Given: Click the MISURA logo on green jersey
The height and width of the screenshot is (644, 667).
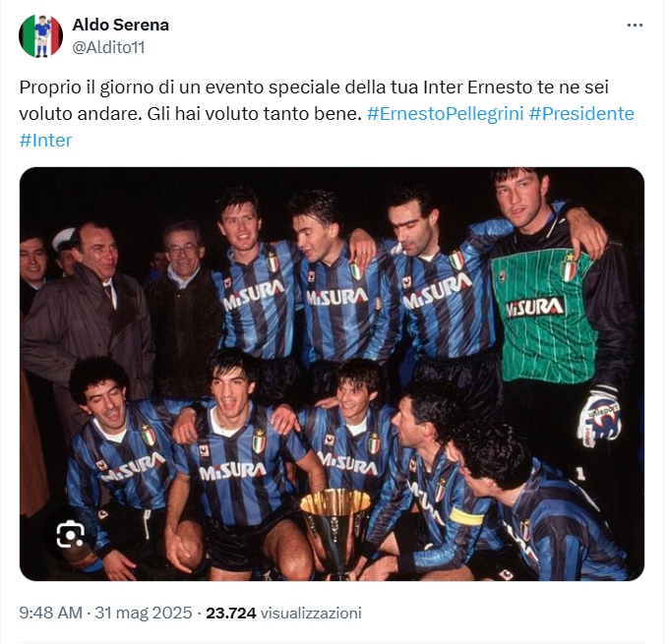Looking at the screenshot, I should click(535, 308).
